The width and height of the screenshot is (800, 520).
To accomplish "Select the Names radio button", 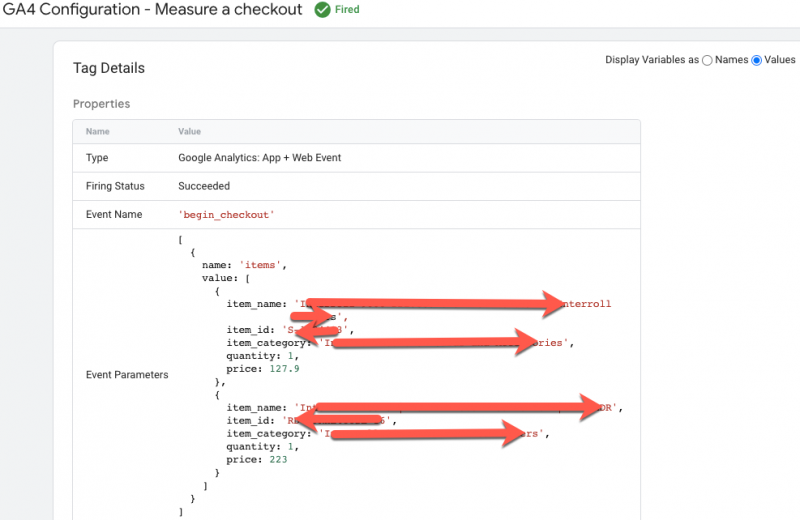I will click(x=708, y=60).
